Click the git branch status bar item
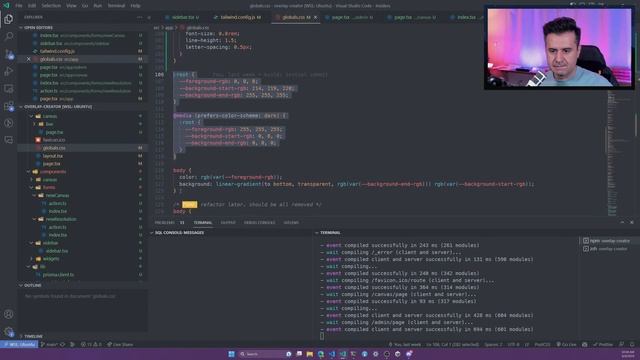Image resolution: width=640 pixels, height=360 pixels. [49, 344]
